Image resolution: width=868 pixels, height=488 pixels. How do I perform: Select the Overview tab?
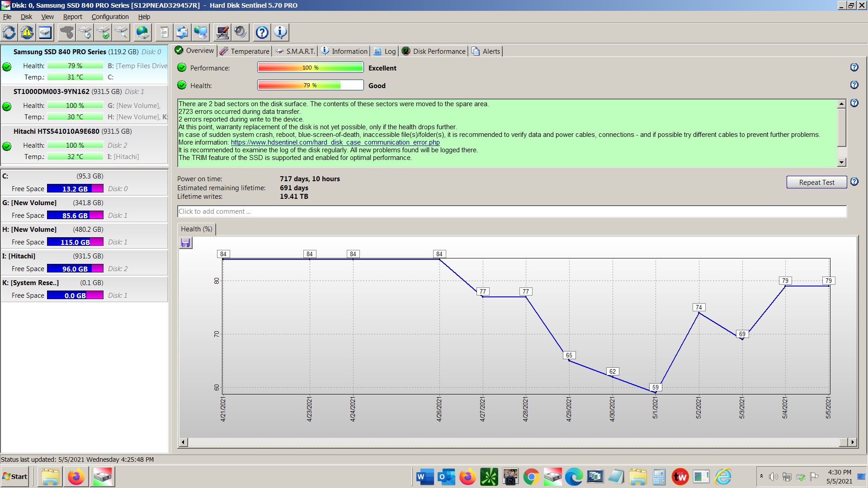tap(195, 51)
